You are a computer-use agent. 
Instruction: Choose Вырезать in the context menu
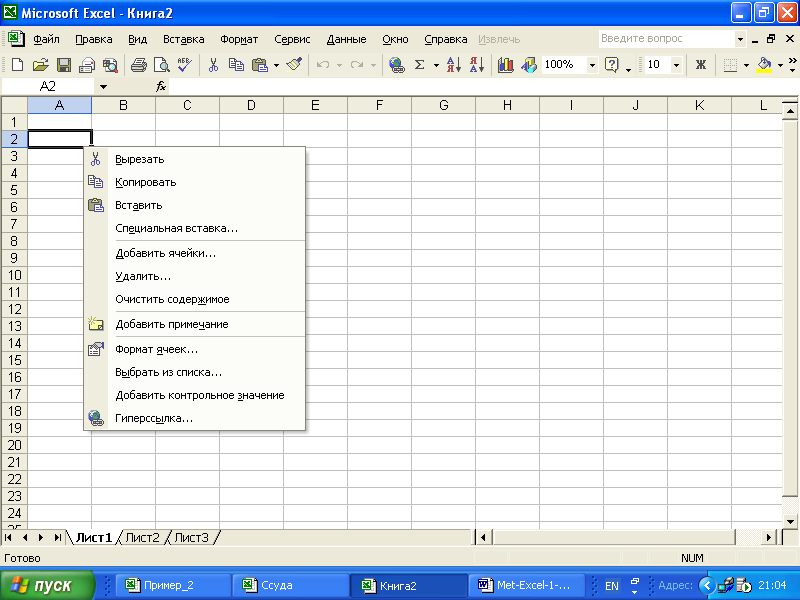(195, 159)
